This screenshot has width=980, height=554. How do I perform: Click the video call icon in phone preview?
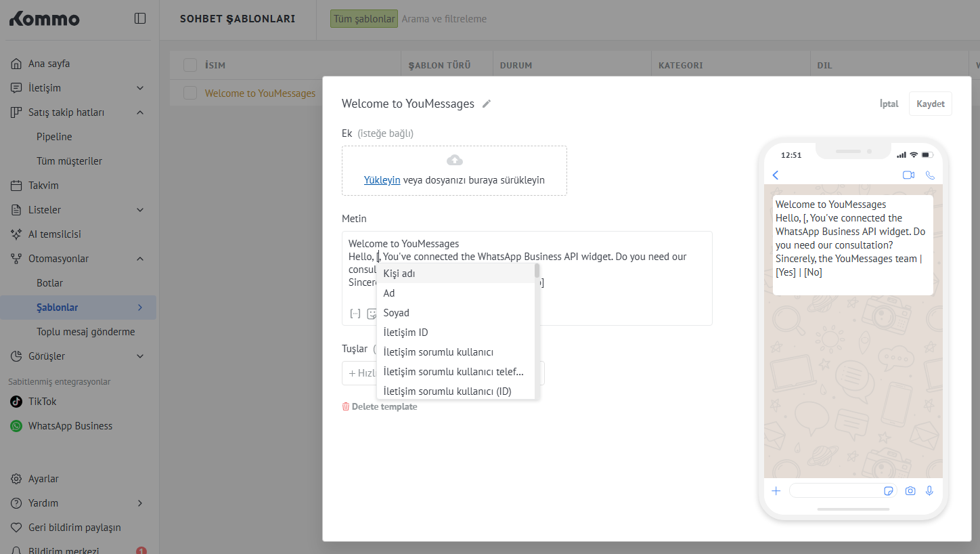tap(908, 175)
